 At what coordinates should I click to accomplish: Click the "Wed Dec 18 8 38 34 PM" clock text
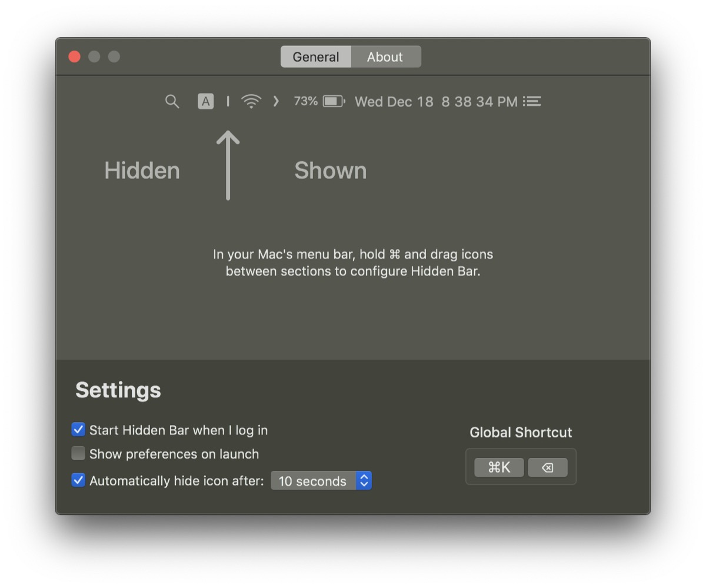click(x=436, y=101)
